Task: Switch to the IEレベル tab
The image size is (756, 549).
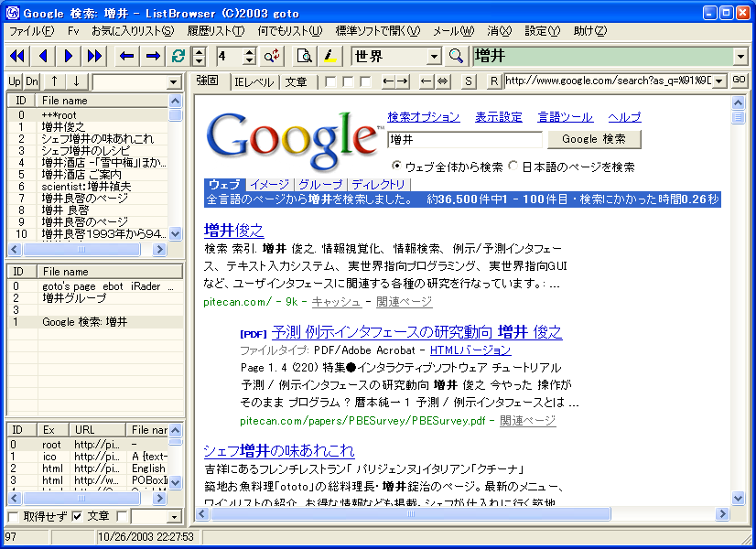Action: (254, 82)
